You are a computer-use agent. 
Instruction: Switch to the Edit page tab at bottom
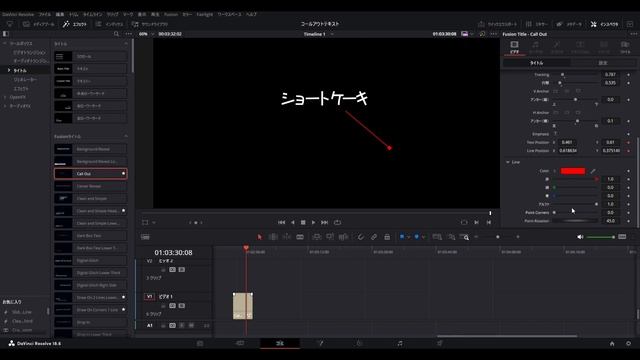click(x=280, y=344)
